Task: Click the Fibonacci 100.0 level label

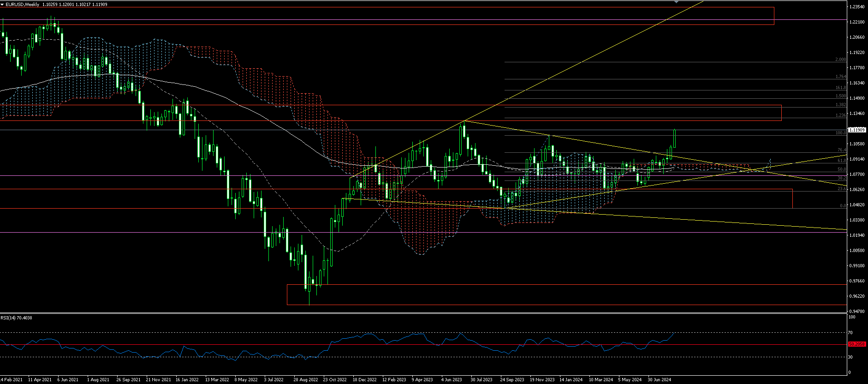Action: point(841,133)
